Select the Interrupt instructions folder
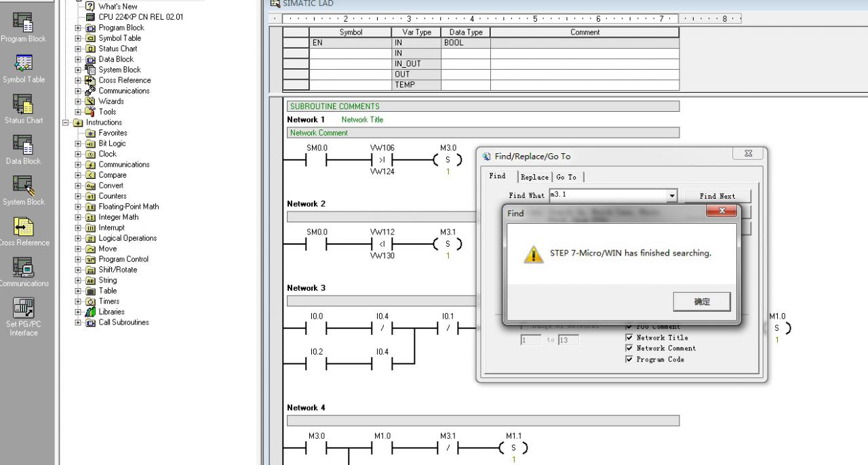Screen dimensions: 868x465 pos(111,227)
